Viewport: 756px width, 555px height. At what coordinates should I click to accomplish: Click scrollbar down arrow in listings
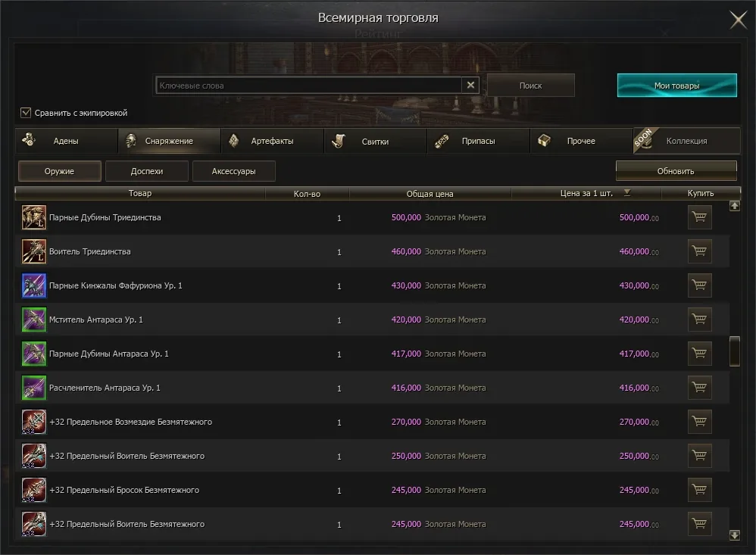(734, 535)
